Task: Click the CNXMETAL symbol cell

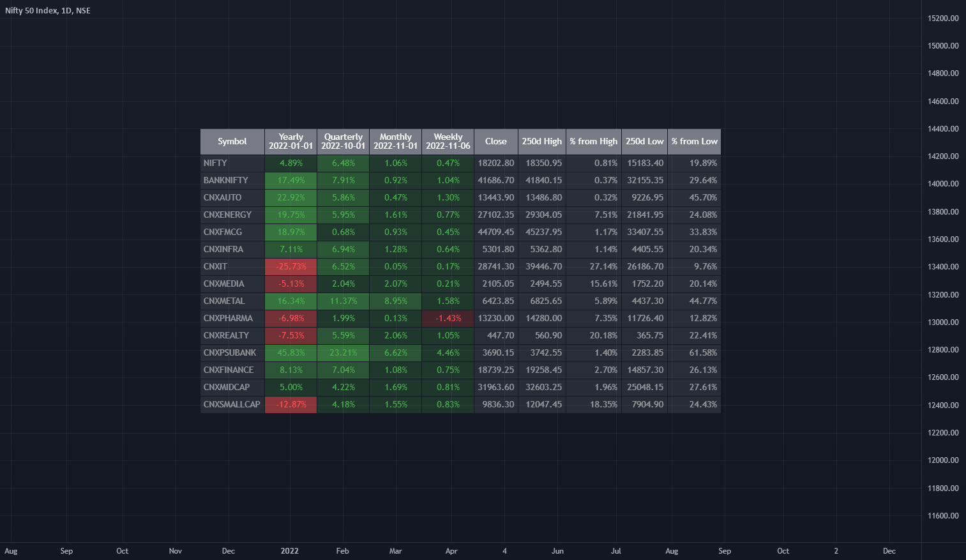Action: [232, 301]
